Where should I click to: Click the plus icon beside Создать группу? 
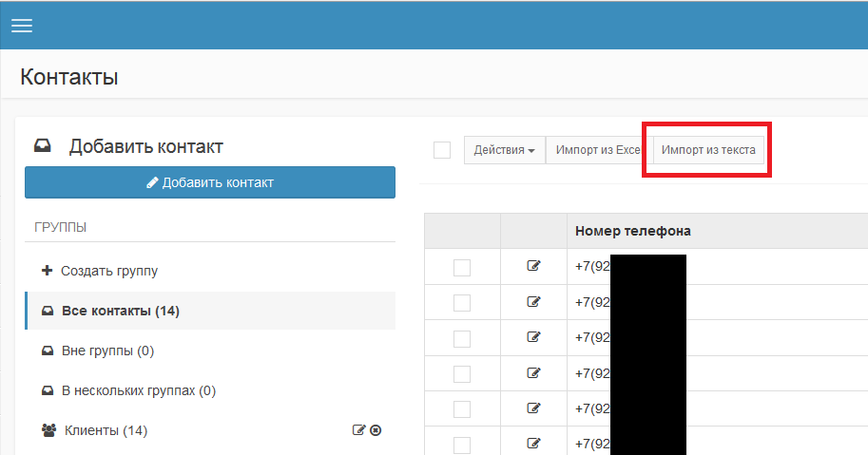click(x=48, y=271)
